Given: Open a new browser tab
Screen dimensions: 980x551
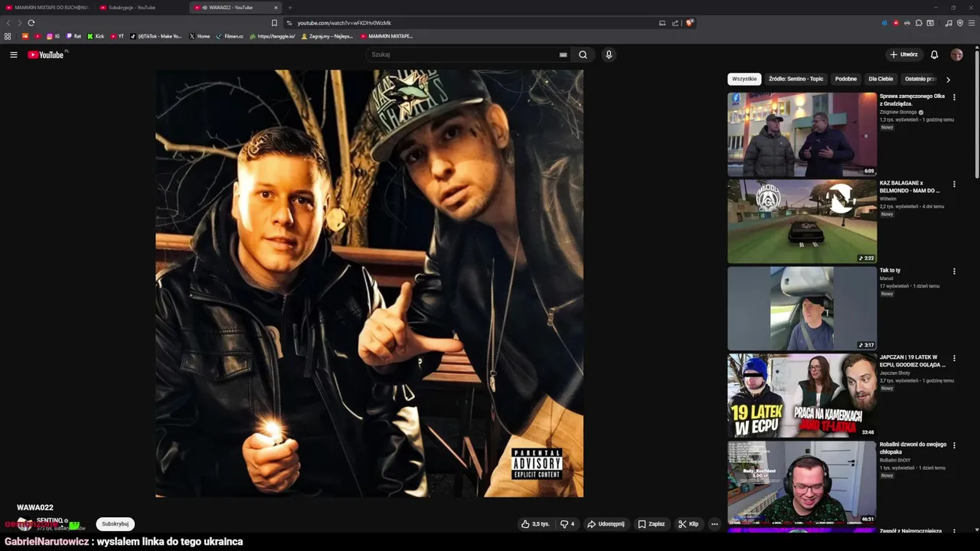Looking at the screenshot, I should (289, 8).
